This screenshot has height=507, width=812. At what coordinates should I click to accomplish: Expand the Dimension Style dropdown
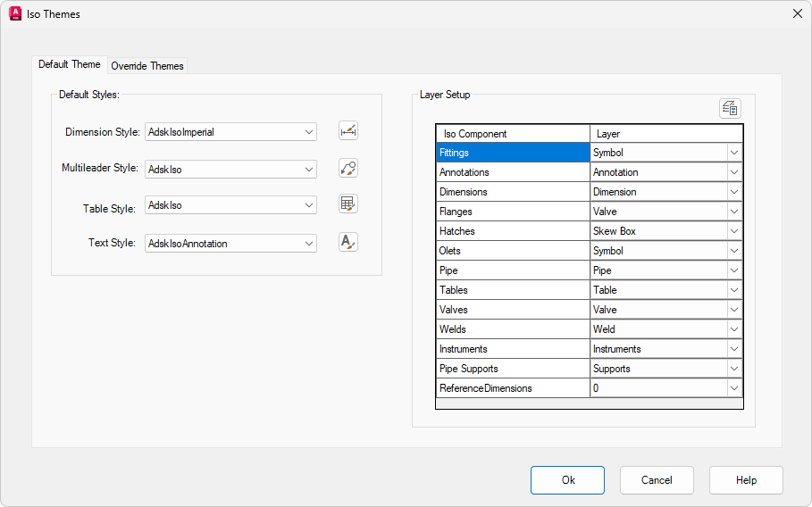[309, 132]
